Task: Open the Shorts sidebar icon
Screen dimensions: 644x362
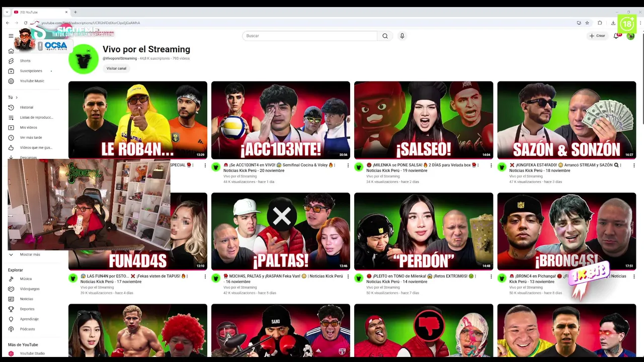Action: tap(11, 61)
